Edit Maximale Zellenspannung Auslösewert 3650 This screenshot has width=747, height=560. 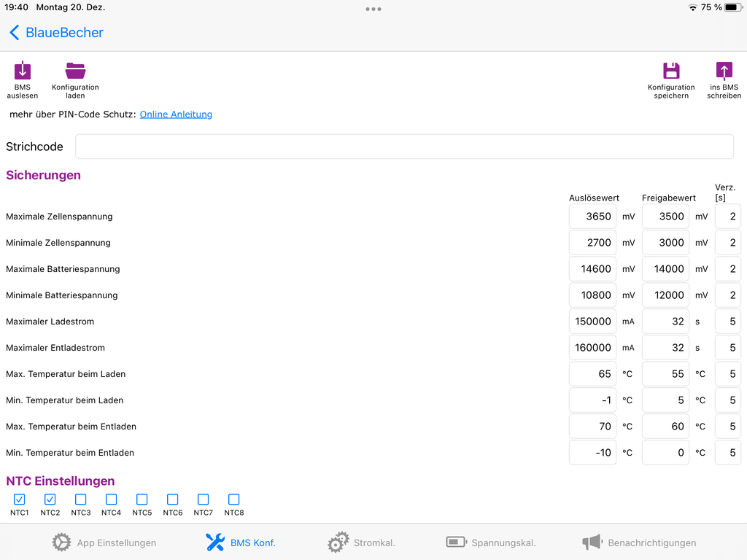tap(592, 217)
